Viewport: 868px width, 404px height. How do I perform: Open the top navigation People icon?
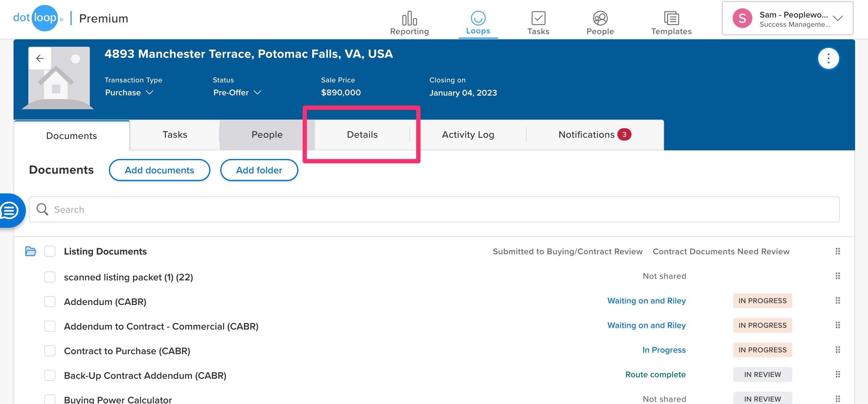click(600, 18)
